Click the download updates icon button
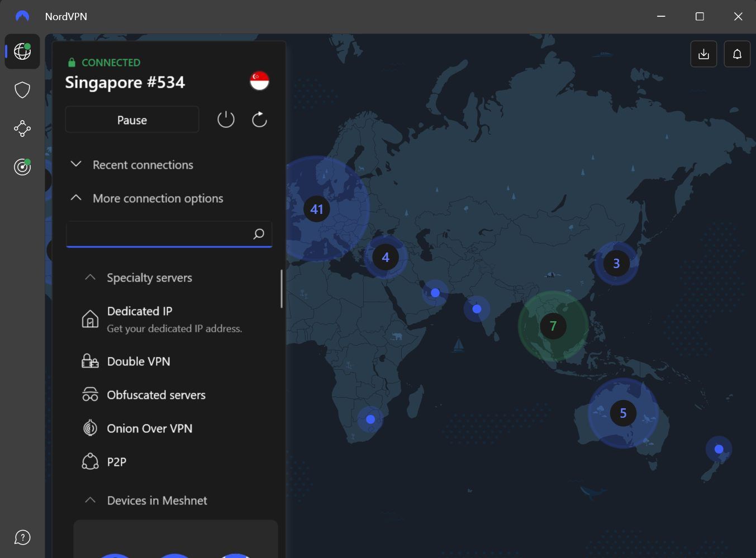Image resolution: width=756 pixels, height=558 pixels. pos(703,54)
